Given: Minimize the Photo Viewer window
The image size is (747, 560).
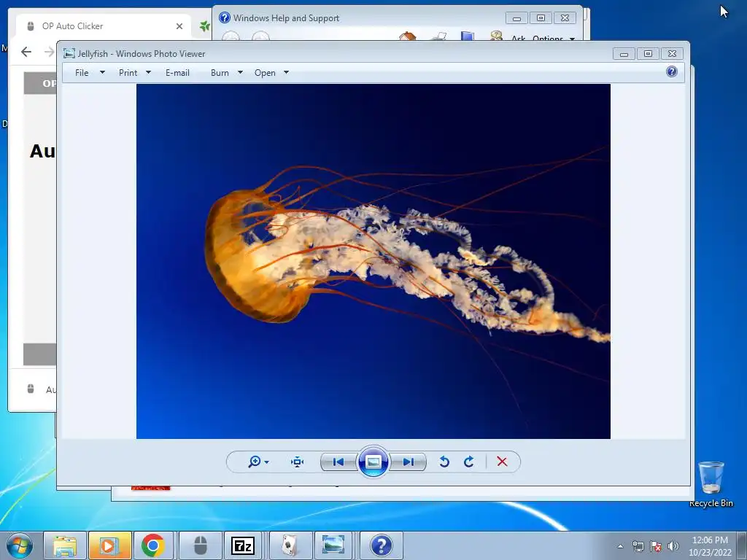Looking at the screenshot, I should (x=624, y=54).
